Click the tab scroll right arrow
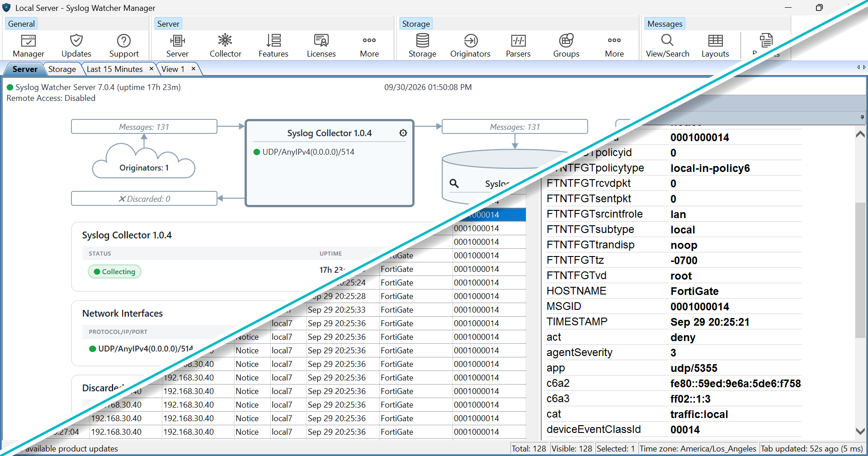 (x=864, y=67)
